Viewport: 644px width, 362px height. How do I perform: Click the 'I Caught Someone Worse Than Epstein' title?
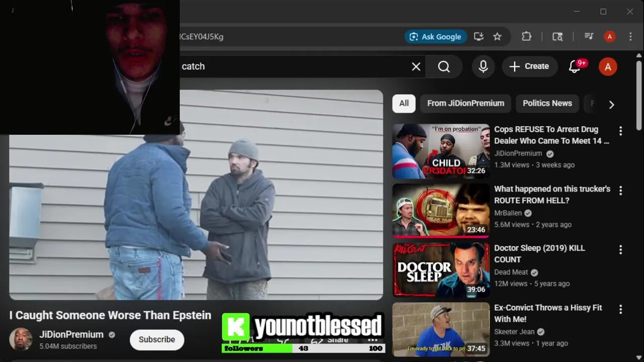click(x=110, y=315)
